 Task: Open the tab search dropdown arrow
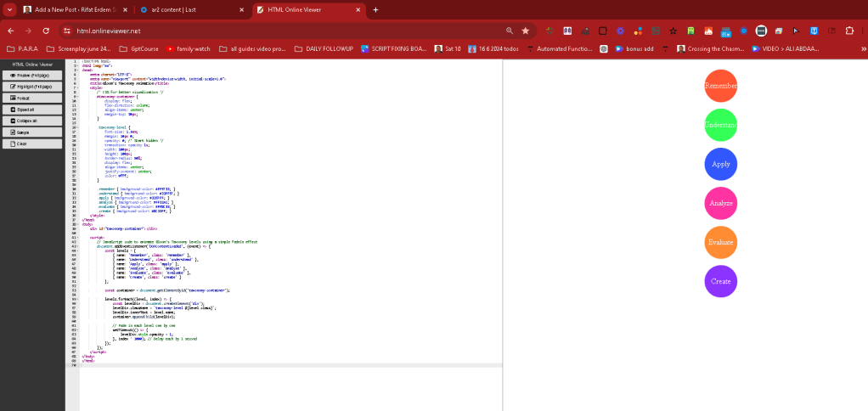9,10
